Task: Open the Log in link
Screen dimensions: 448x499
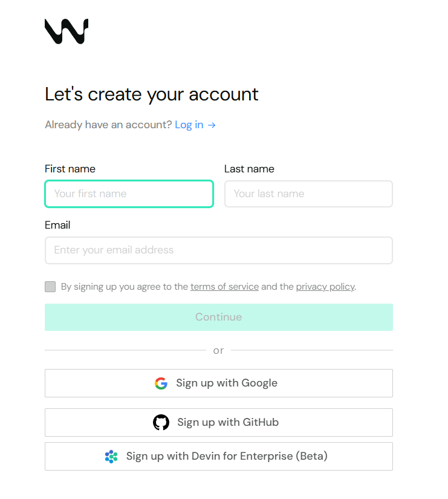Action: 189,125
